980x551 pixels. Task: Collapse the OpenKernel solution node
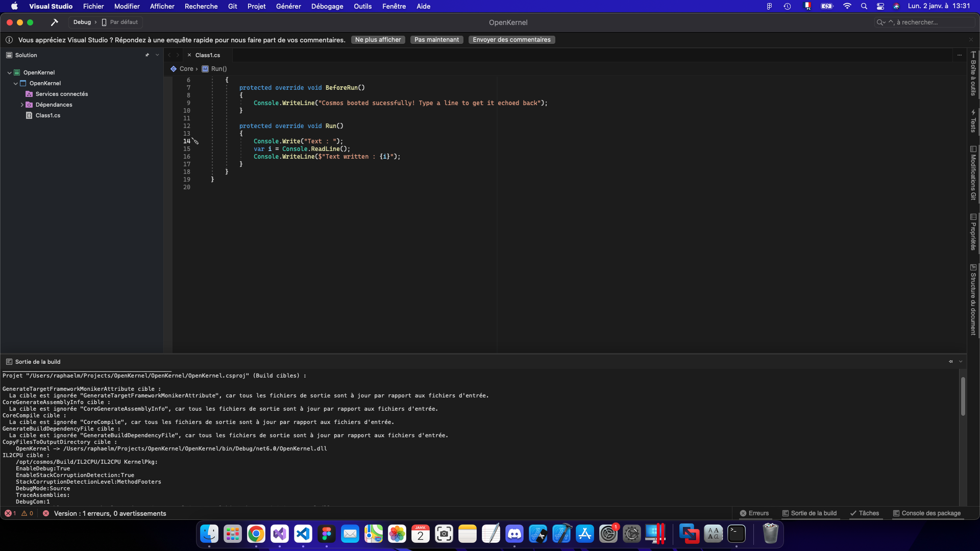9,72
